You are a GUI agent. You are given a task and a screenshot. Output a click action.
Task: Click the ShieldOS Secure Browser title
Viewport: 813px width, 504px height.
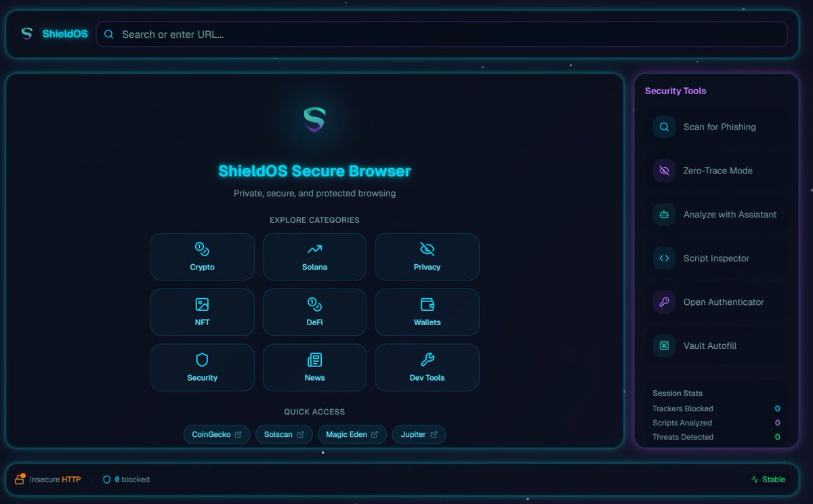click(314, 171)
